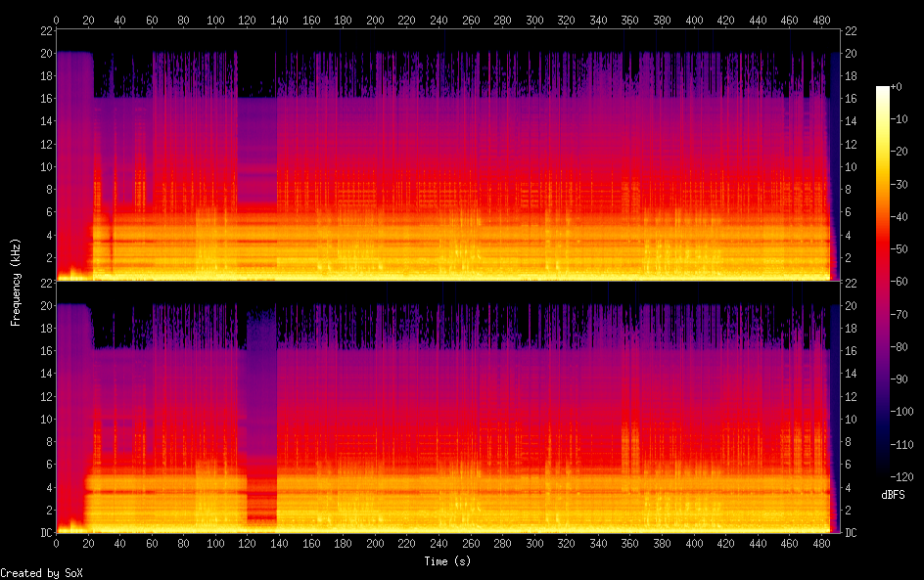The width and height of the screenshot is (924, 580).
Task: Click '14' kHz on the lower channel's right axis
Action: tap(851, 374)
